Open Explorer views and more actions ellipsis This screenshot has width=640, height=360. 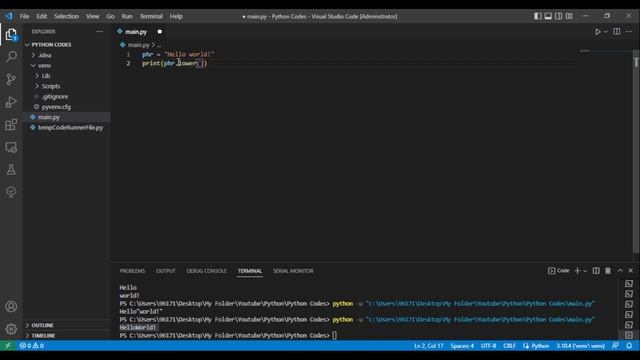(x=100, y=31)
